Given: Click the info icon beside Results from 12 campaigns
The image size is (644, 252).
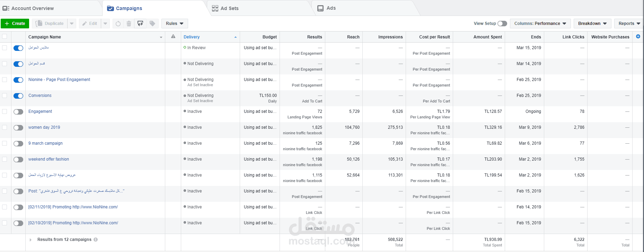Looking at the screenshot, I should click(x=96, y=240).
